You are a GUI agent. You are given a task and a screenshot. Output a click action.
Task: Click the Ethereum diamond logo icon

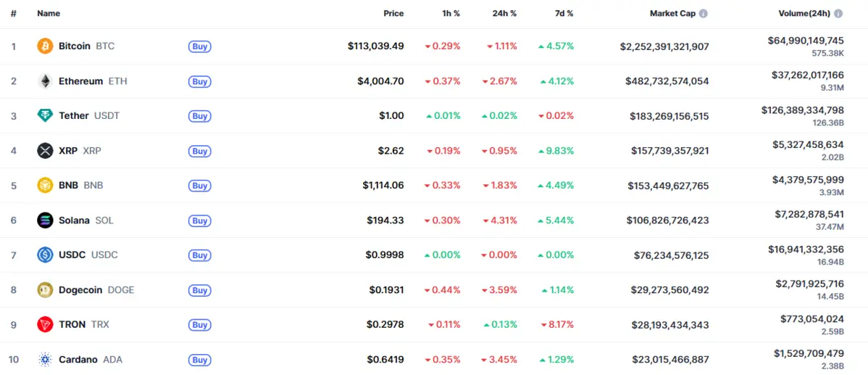coord(45,81)
